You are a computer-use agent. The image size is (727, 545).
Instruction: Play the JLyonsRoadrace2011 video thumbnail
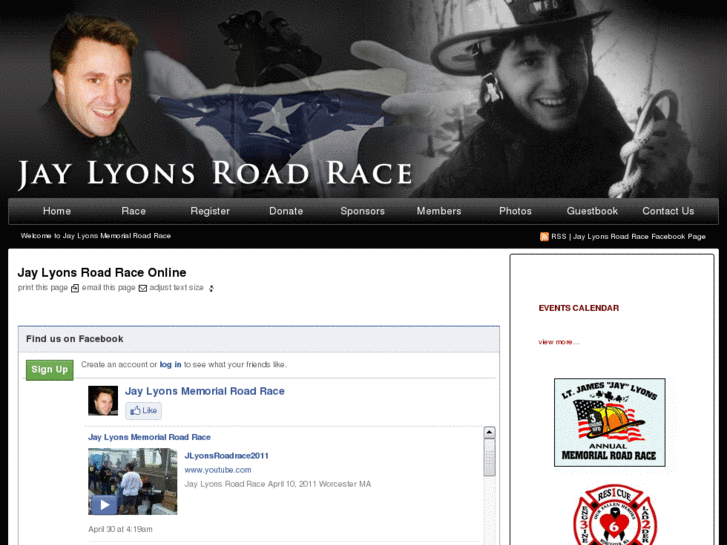click(133, 481)
